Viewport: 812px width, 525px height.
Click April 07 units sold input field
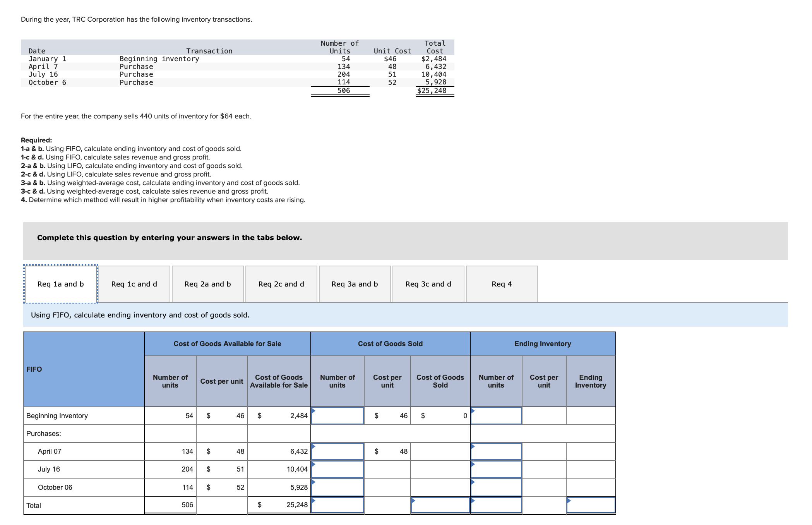pyautogui.click(x=337, y=451)
